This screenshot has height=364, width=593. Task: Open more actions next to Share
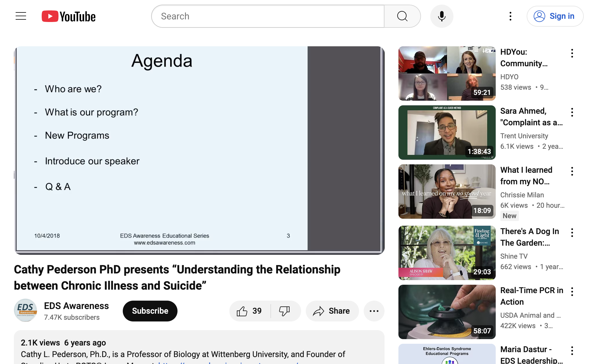pos(374,311)
